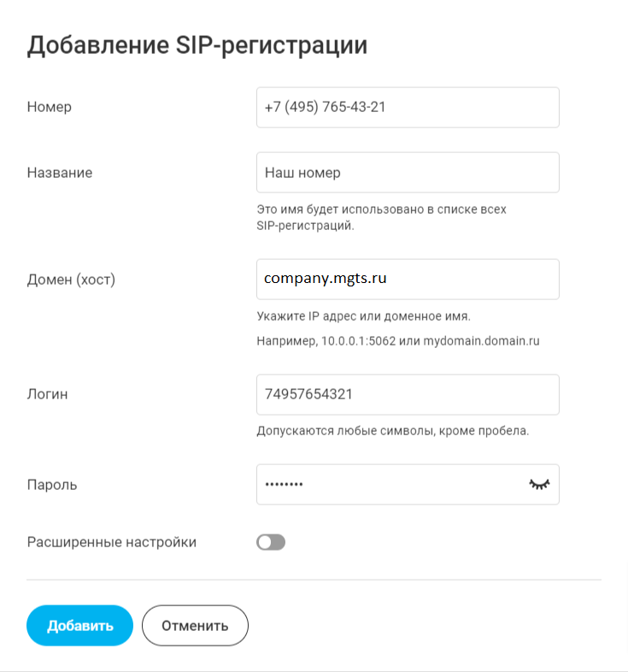
Task: Click the "Добавление SIP-регистрации" heading
Action: [197, 45]
